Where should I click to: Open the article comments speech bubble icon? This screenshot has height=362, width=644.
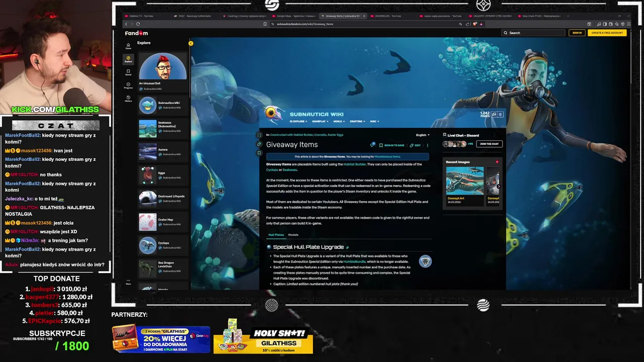[373, 145]
